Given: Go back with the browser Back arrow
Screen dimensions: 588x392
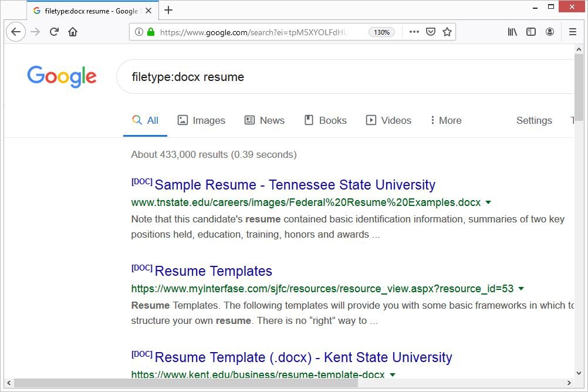Looking at the screenshot, I should [16, 32].
